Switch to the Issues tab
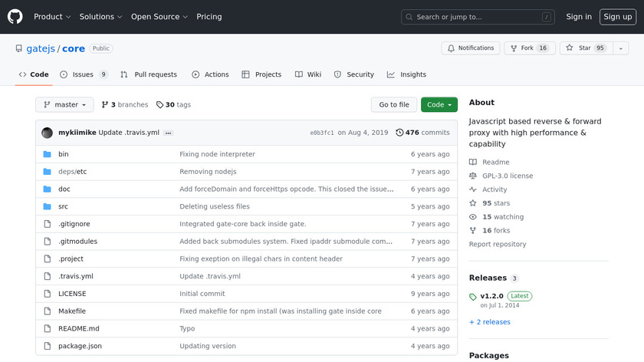 tap(84, 74)
